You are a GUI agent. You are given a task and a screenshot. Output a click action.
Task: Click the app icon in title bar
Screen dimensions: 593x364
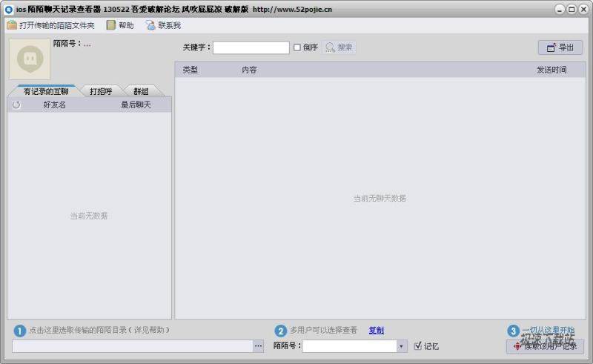(9, 10)
